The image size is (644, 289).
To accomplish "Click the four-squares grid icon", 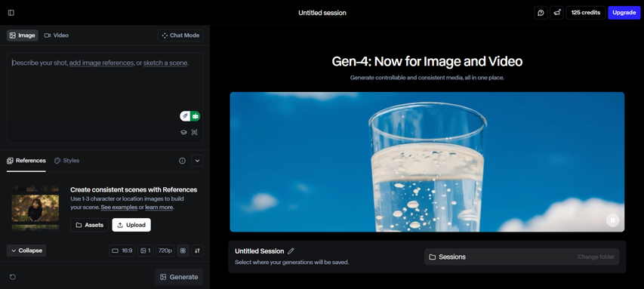I will point(183,251).
